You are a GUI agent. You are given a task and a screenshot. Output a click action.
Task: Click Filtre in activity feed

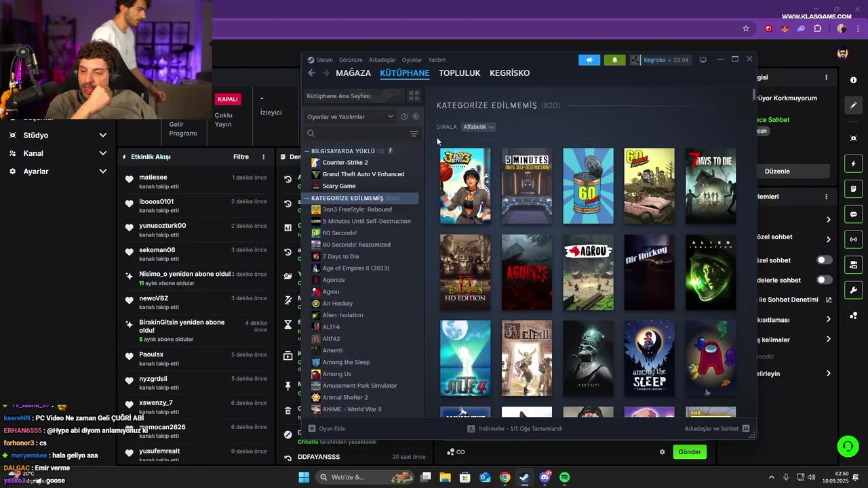(x=241, y=157)
